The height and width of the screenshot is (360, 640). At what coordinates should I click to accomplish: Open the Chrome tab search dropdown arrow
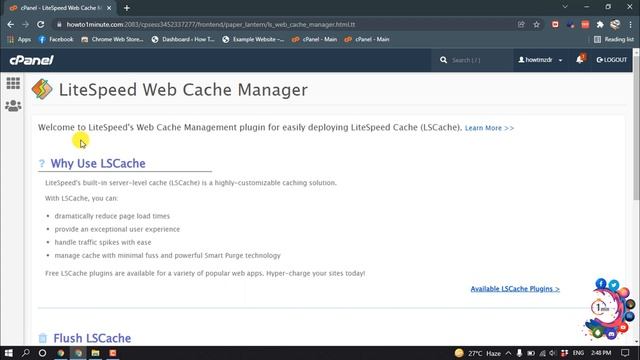coord(565,7)
